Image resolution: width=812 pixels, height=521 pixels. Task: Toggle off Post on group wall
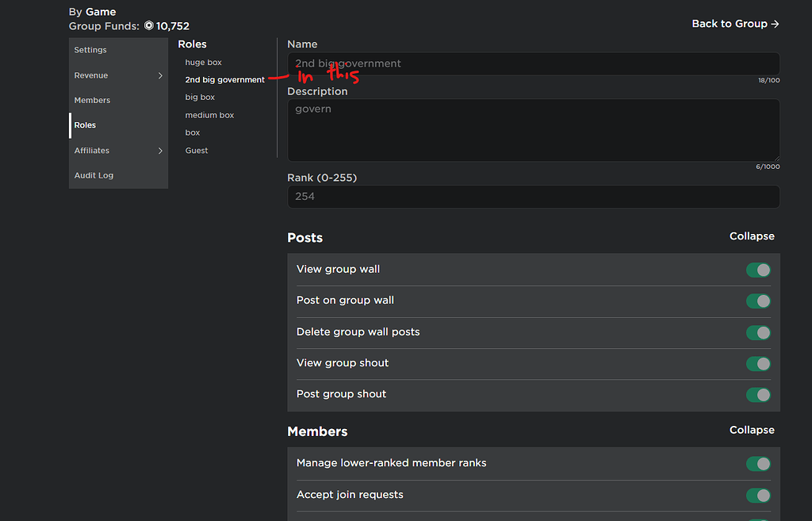coord(758,301)
